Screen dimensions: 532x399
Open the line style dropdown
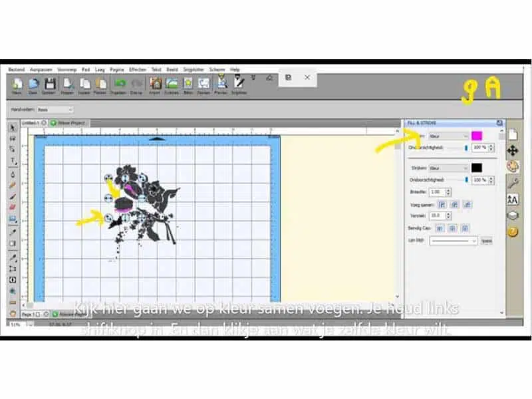(454, 241)
